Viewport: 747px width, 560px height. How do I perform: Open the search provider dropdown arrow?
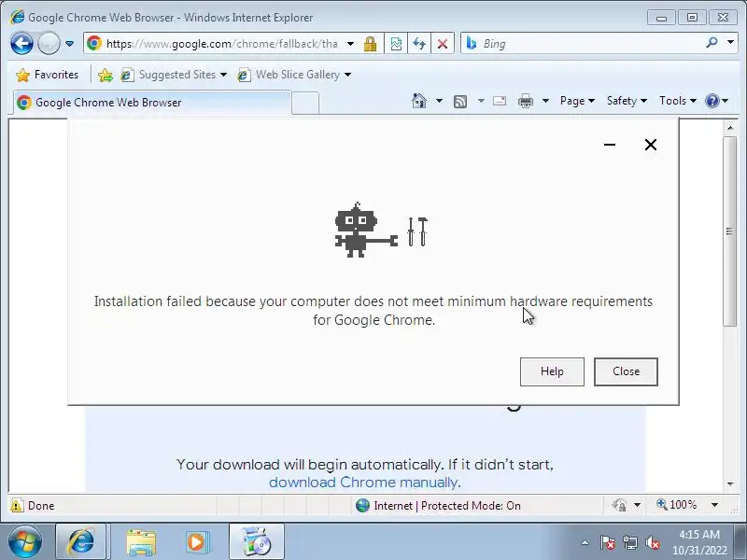coord(730,42)
